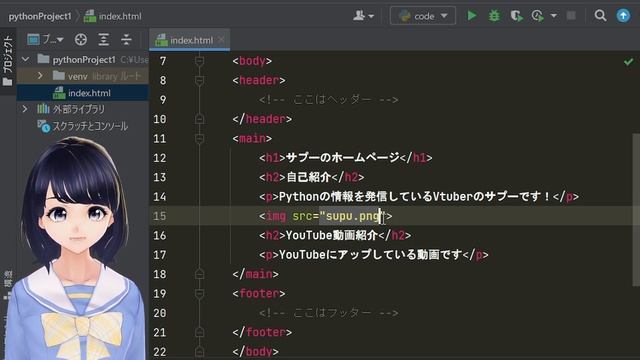
Task: Click the text YouTube動画紹介 on line 16
Action: [332, 235]
